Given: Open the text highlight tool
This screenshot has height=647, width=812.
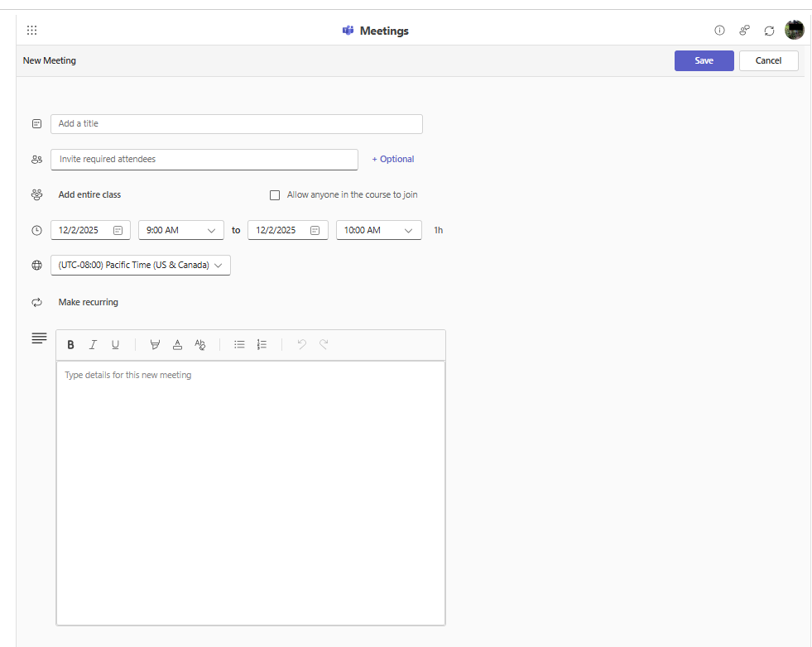Looking at the screenshot, I should [x=155, y=344].
